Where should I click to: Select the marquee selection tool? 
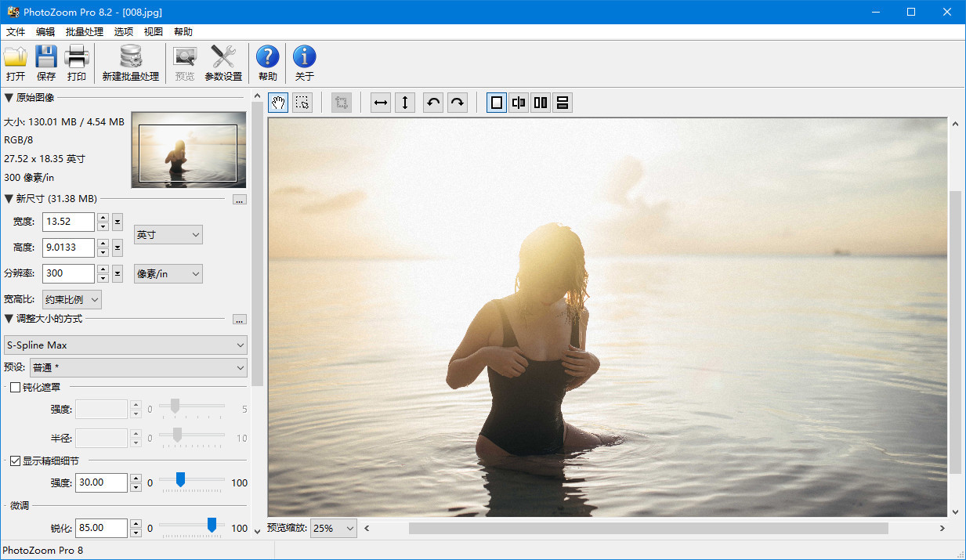302,103
